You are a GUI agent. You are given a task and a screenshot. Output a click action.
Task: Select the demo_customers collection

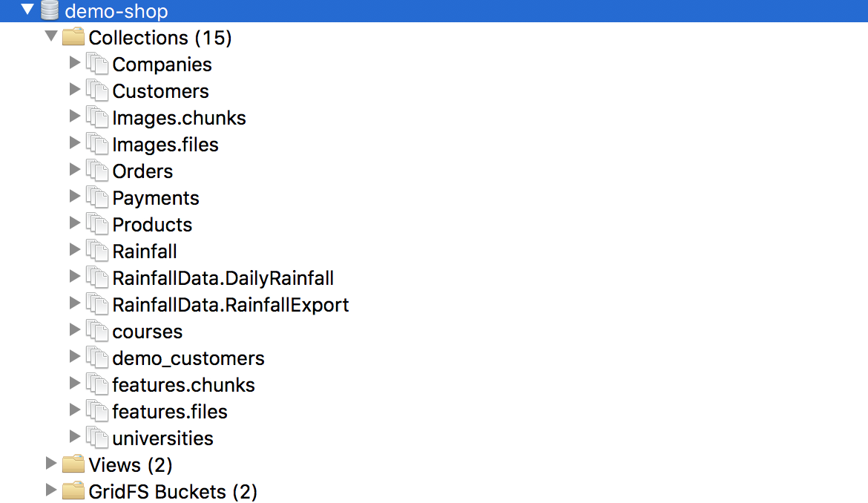188,358
